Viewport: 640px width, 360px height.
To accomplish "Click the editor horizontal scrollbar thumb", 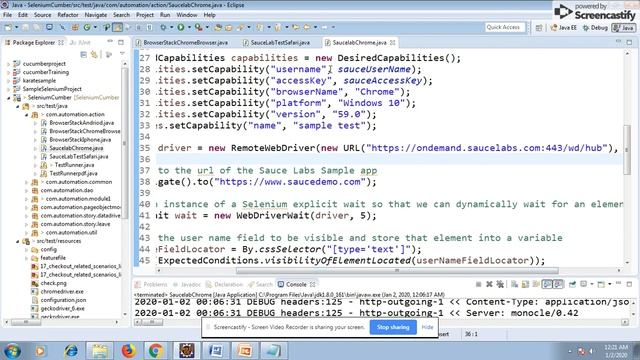I will coord(397,270).
